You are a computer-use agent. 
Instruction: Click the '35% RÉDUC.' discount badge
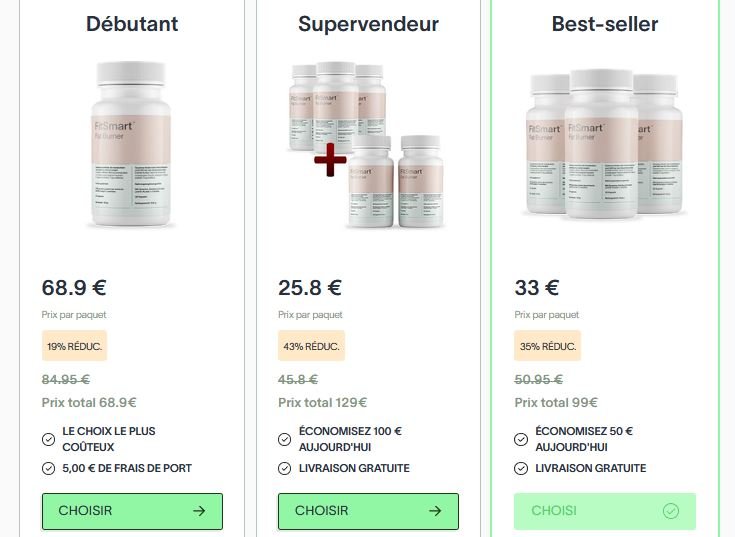click(547, 346)
